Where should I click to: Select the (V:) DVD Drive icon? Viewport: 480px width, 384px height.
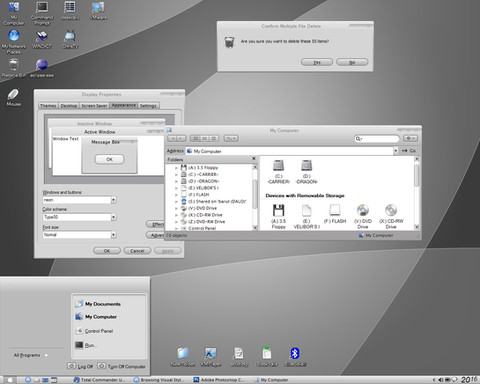[363, 216]
